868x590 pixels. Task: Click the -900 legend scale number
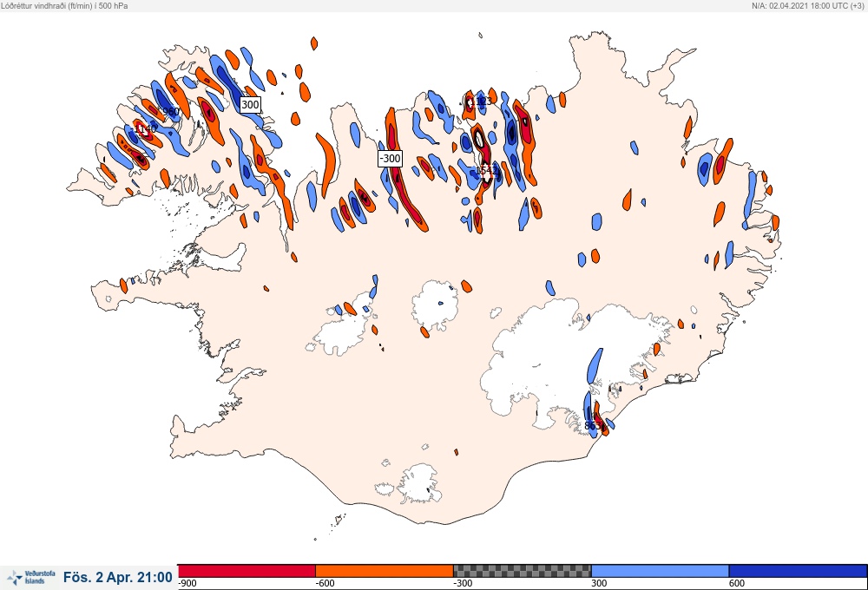187,583
